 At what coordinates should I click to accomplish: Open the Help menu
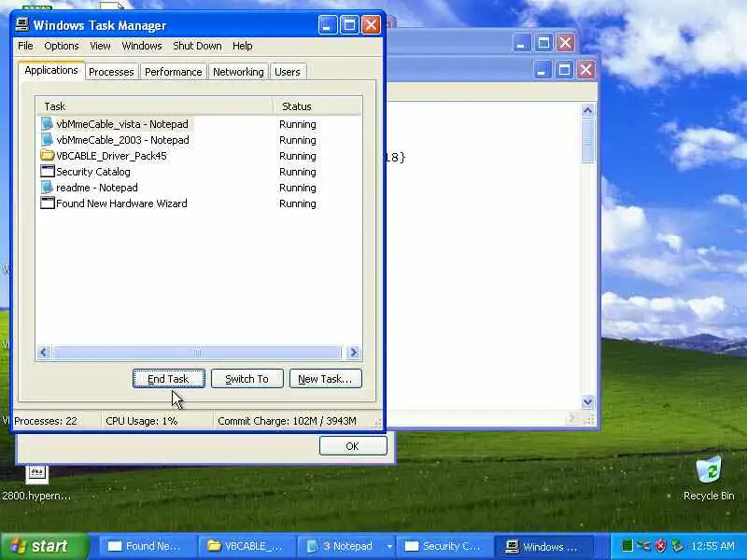243,46
